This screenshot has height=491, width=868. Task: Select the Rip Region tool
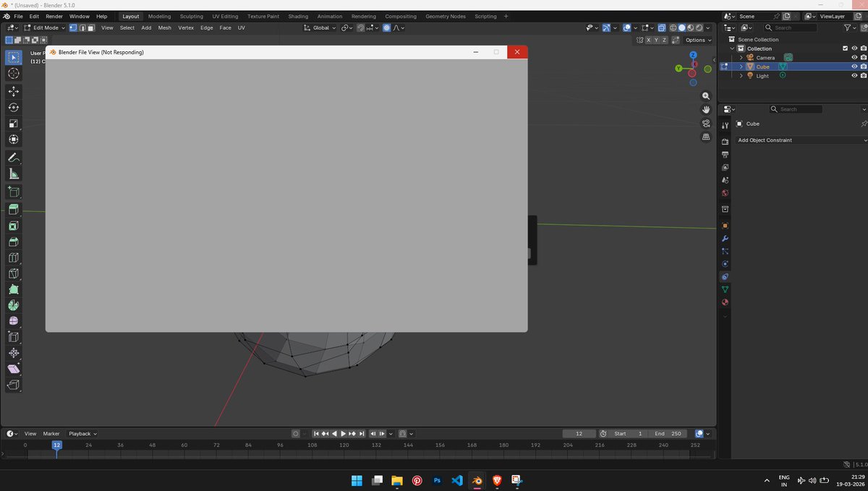click(14, 385)
